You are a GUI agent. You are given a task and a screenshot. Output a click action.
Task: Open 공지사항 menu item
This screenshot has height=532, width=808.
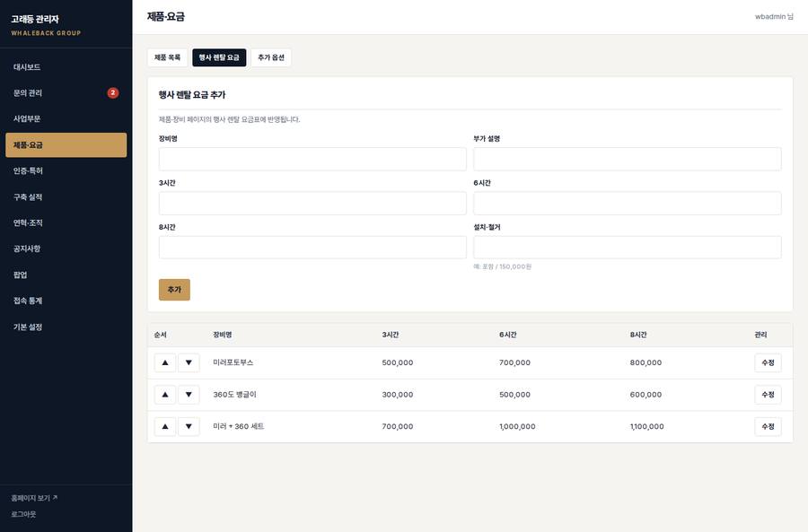click(66, 249)
